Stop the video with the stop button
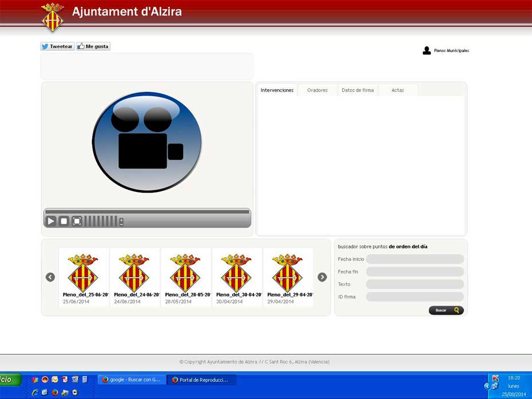Image resolution: width=532 pixels, height=399 pixels. tap(64, 221)
